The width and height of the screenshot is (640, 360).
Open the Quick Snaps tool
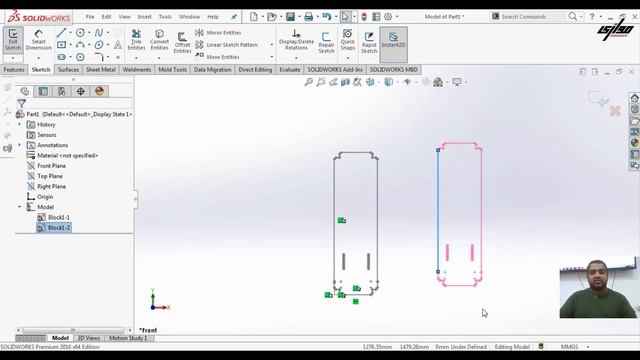tap(347, 40)
